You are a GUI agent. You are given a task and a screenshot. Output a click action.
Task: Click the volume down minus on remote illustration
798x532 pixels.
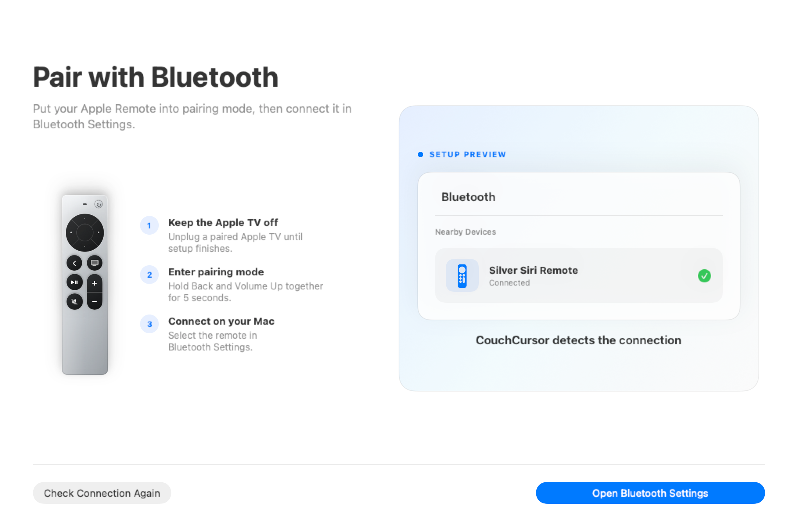95,301
